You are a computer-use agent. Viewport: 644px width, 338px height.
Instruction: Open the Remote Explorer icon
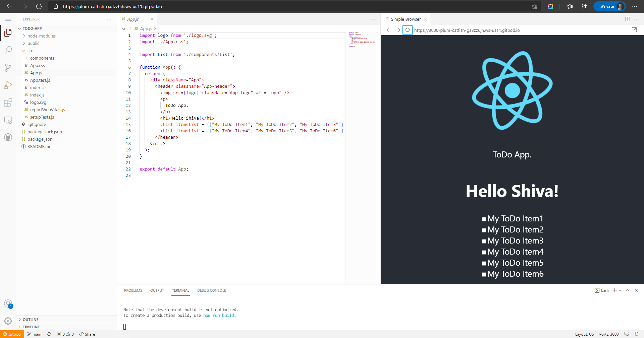point(8,120)
